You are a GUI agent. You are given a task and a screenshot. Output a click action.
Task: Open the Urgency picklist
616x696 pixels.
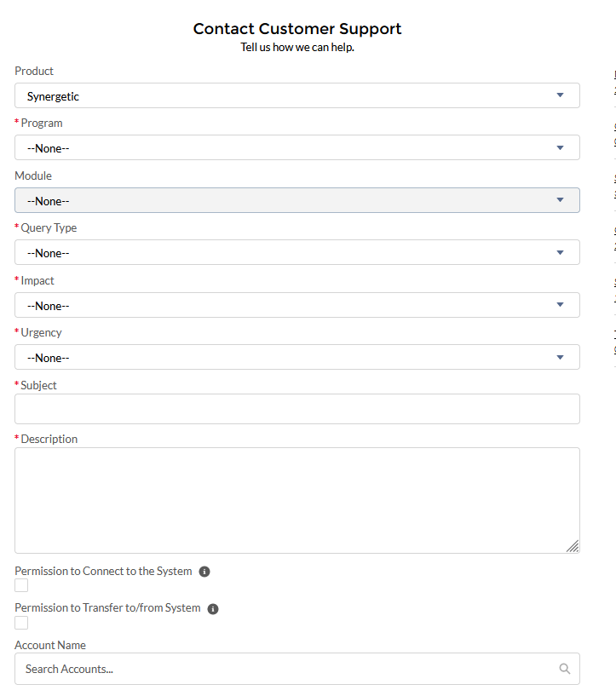pos(296,357)
